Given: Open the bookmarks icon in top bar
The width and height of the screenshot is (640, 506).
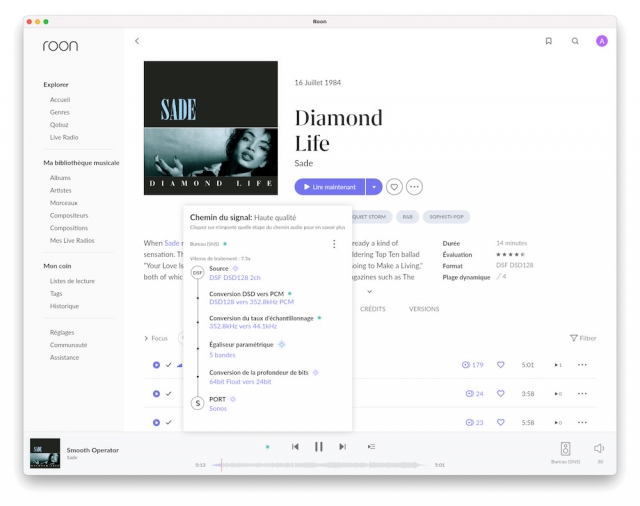Looking at the screenshot, I should coord(549,41).
